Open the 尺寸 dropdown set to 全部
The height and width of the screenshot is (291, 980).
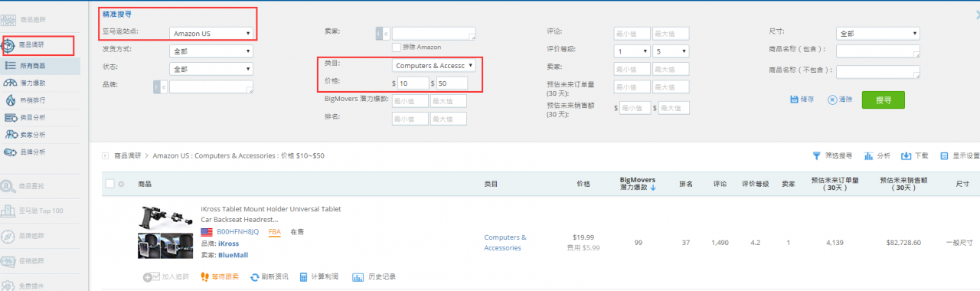[x=878, y=33]
